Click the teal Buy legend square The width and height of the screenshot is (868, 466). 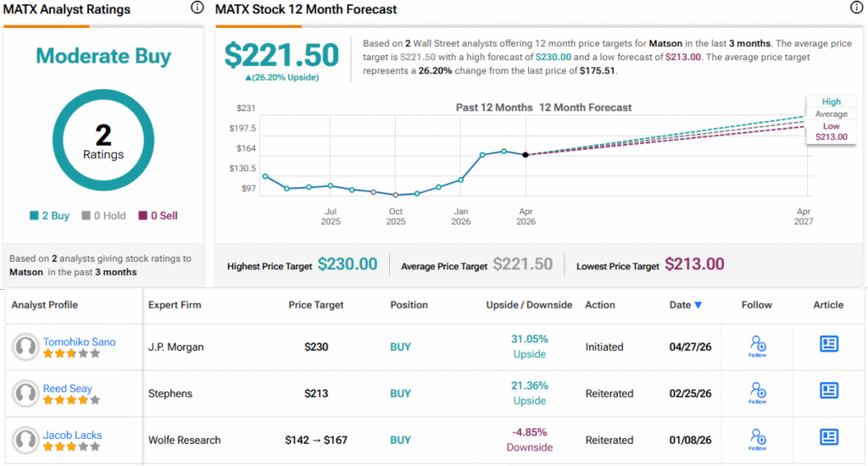(34, 215)
